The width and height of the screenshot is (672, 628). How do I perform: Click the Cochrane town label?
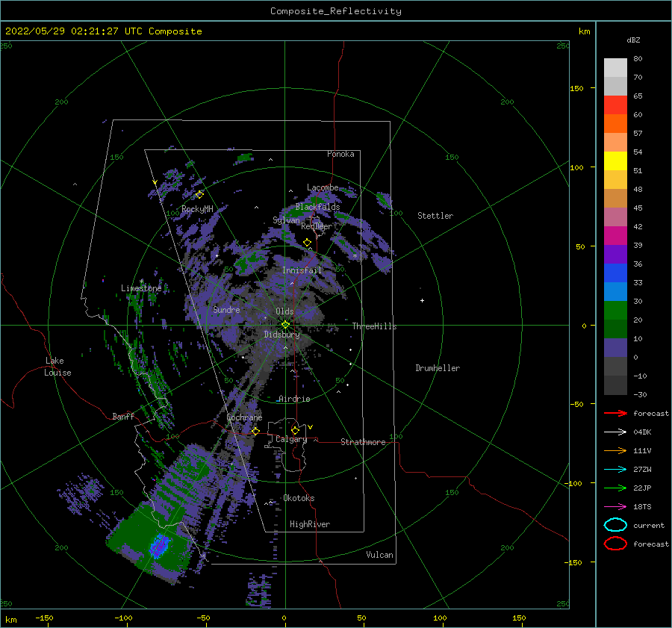click(x=244, y=417)
